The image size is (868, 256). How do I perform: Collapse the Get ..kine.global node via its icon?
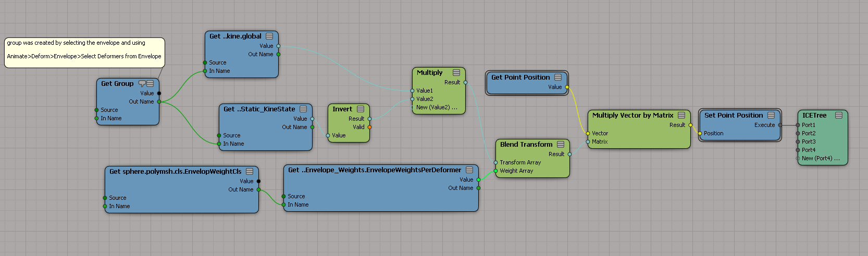(269, 36)
